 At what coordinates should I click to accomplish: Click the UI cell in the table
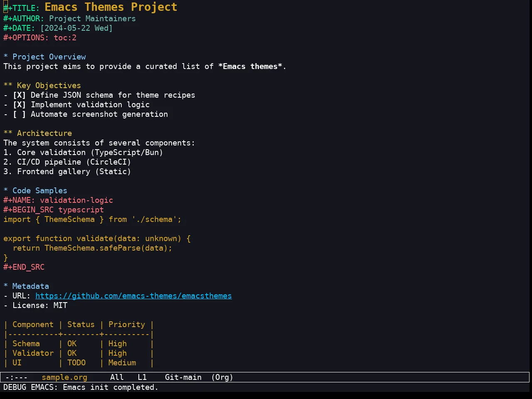click(x=17, y=363)
